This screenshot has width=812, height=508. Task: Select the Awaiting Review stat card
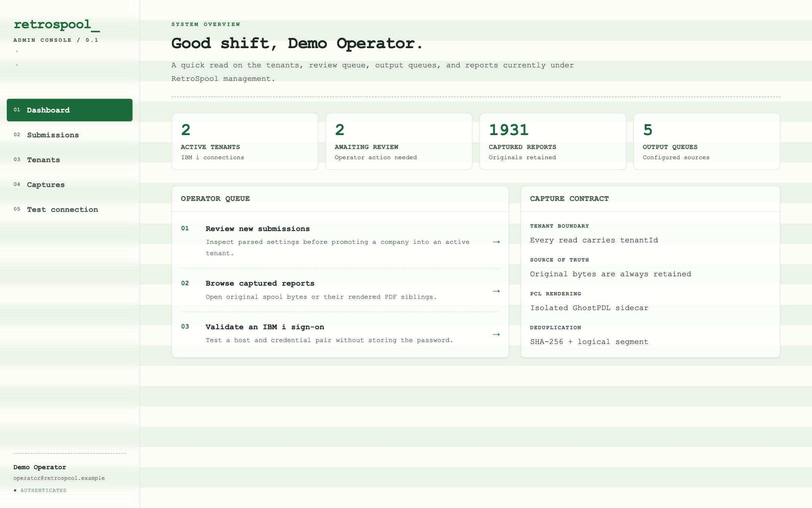399,141
